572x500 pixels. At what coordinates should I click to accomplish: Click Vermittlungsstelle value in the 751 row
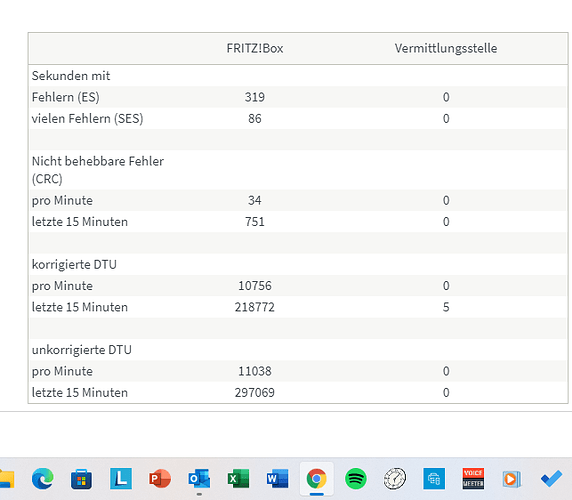446,222
